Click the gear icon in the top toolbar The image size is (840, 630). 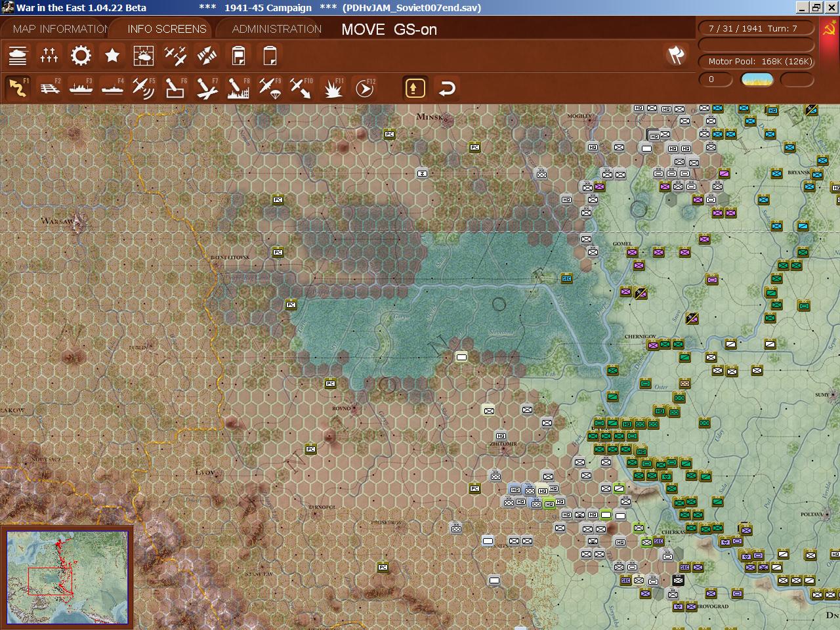tap(81, 56)
